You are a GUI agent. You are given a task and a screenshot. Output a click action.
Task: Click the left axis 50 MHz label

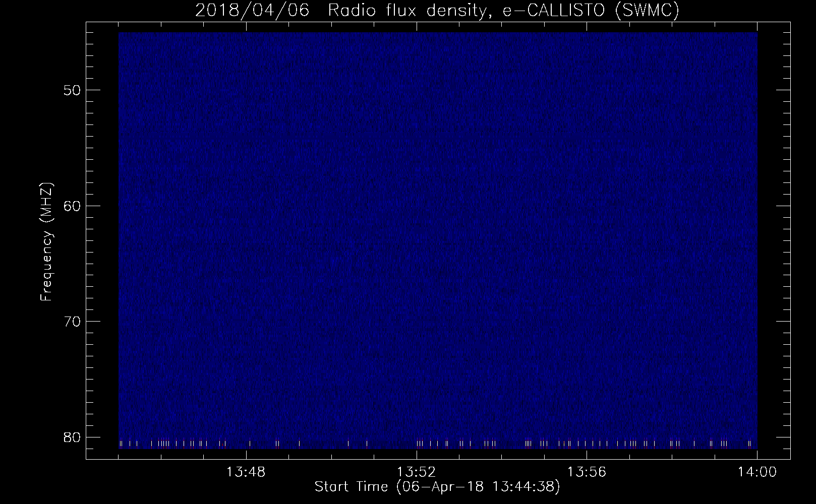(71, 90)
